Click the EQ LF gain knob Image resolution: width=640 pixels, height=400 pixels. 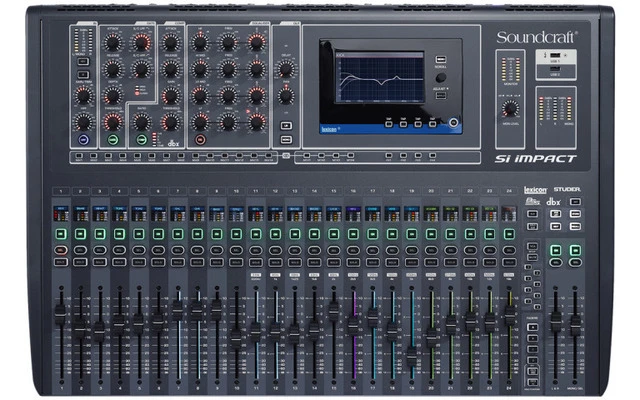200,122
